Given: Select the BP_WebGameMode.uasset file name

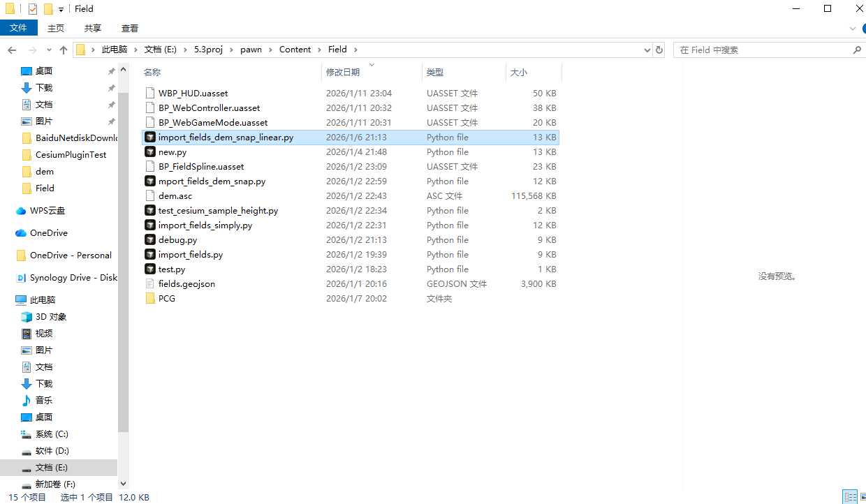Looking at the screenshot, I should pos(213,122).
